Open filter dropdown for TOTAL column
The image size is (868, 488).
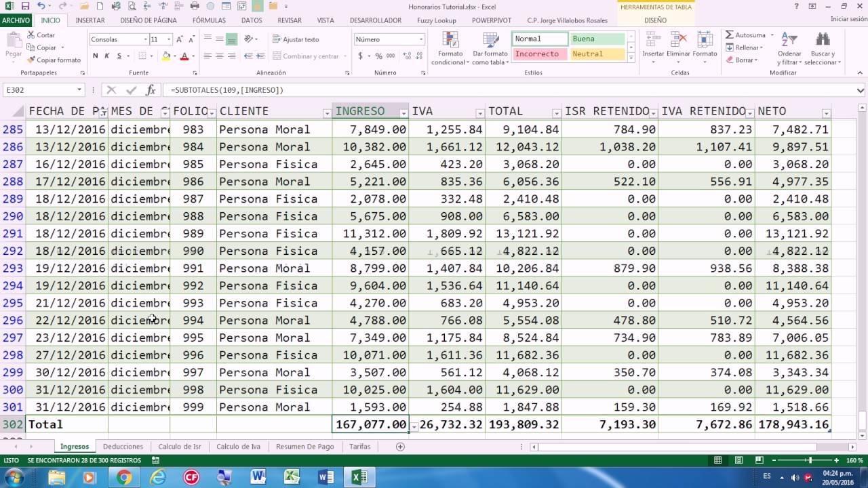point(557,113)
